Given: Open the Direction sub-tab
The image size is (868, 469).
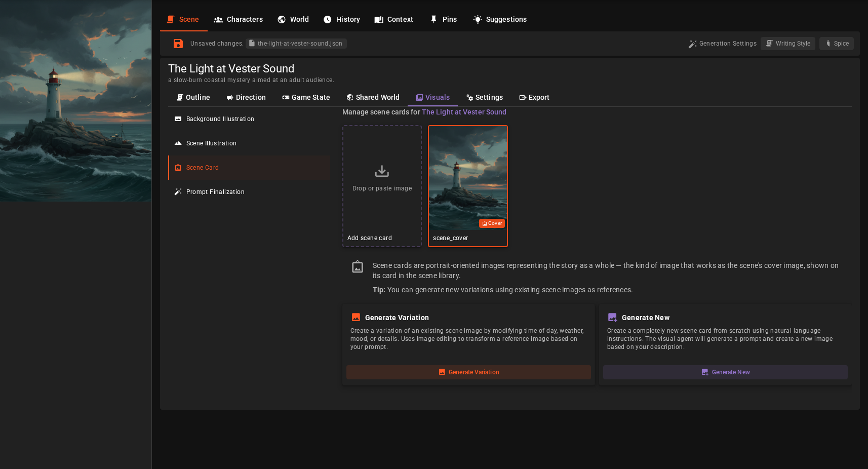Looking at the screenshot, I should coord(246,97).
